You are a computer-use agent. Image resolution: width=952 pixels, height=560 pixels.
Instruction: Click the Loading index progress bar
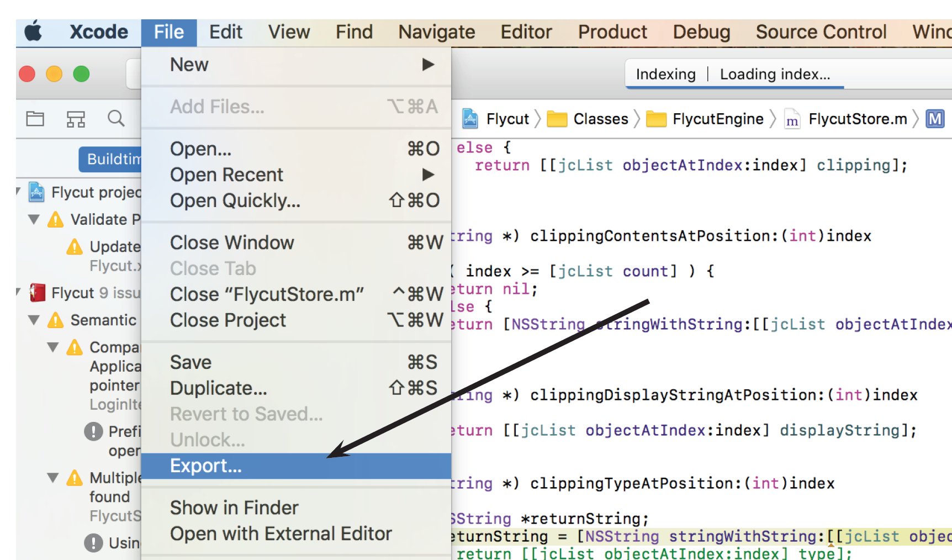(735, 87)
